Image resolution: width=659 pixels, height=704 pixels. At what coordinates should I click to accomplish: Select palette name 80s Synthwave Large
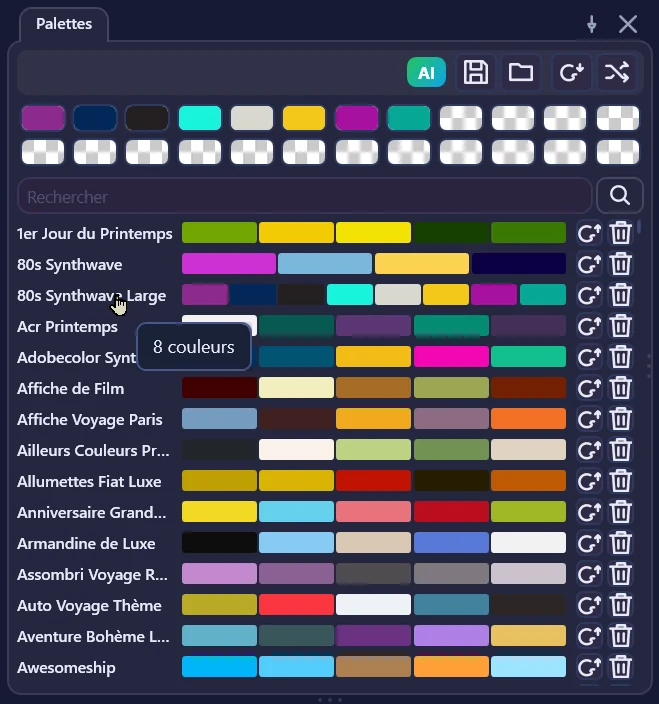tap(92, 296)
